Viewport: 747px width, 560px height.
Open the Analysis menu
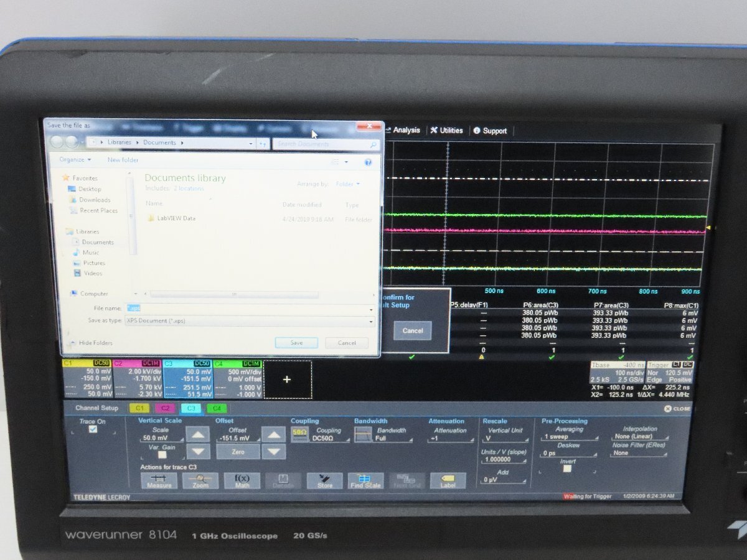[403, 130]
